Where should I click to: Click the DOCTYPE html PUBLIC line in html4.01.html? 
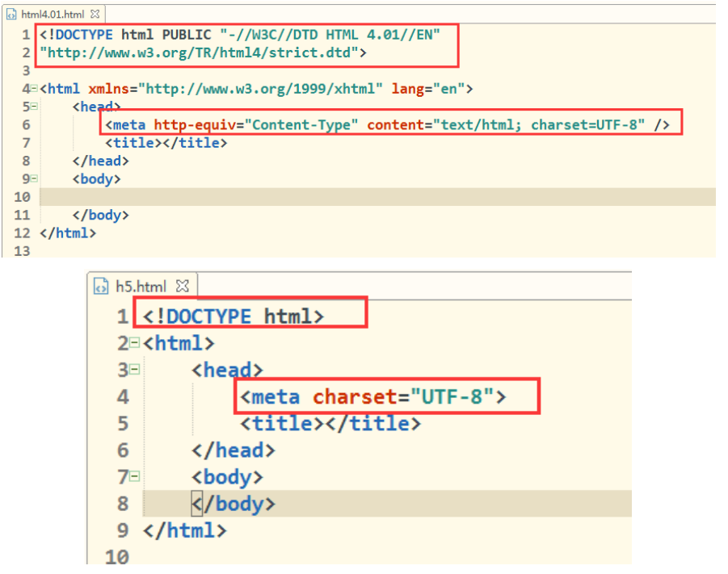point(240,35)
